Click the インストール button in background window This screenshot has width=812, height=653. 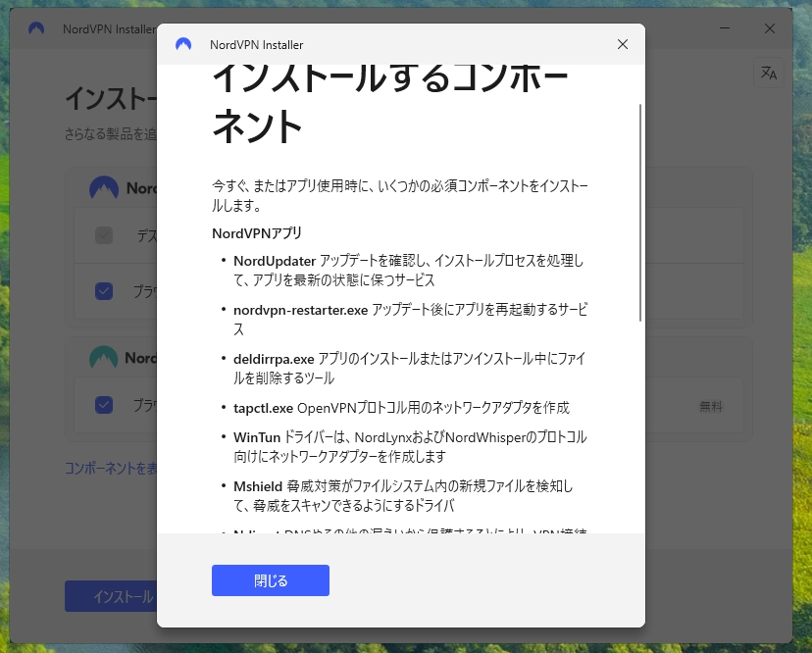(x=111, y=596)
